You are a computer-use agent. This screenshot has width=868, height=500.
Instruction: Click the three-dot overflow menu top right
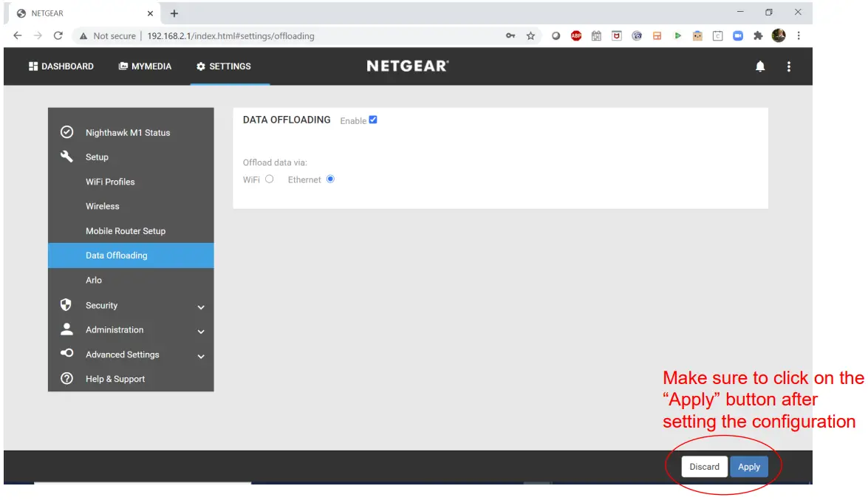click(x=789, y=66)
